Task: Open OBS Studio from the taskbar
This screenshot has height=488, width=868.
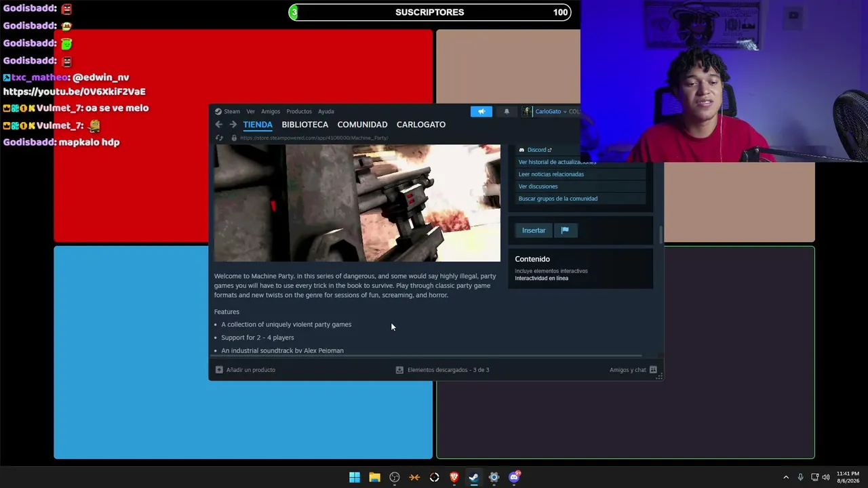Action: pos(395,477)
